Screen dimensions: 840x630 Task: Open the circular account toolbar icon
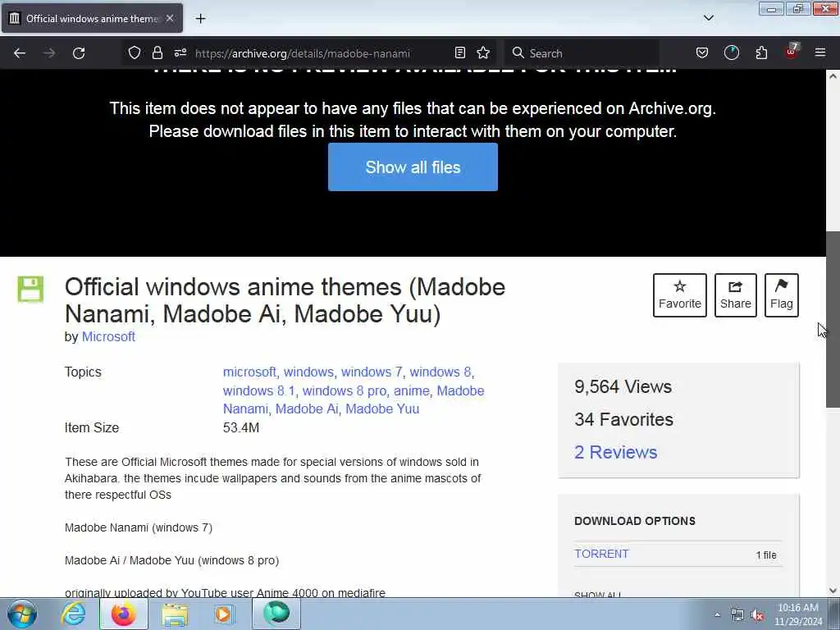pos(731,52)
